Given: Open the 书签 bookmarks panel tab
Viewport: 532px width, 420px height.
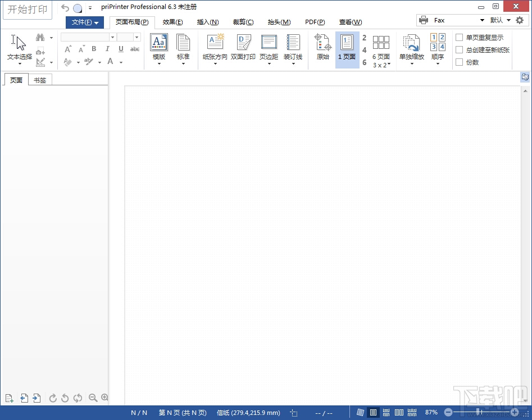Looking at the screenshot, I should [40, 80].
